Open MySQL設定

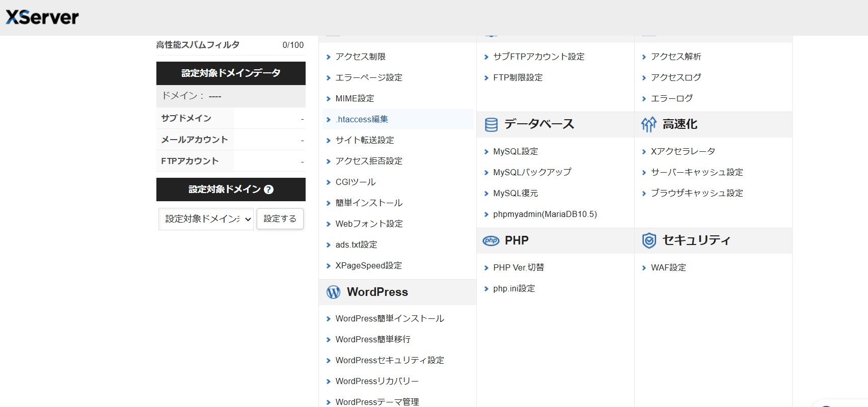[516, 151]
